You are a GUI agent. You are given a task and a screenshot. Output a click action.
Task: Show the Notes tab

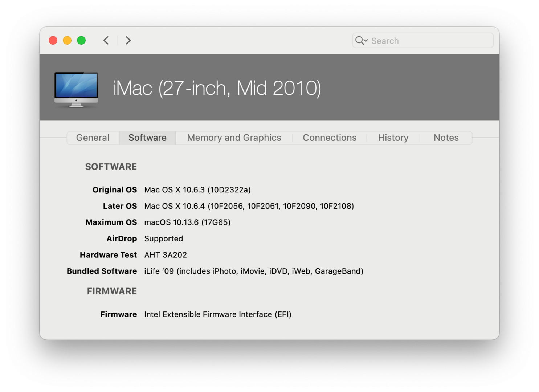click(446, 138)
